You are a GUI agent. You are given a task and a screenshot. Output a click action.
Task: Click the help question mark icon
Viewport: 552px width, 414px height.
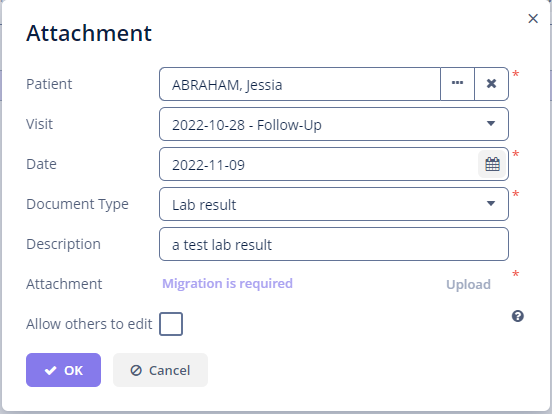pos(518,316)
